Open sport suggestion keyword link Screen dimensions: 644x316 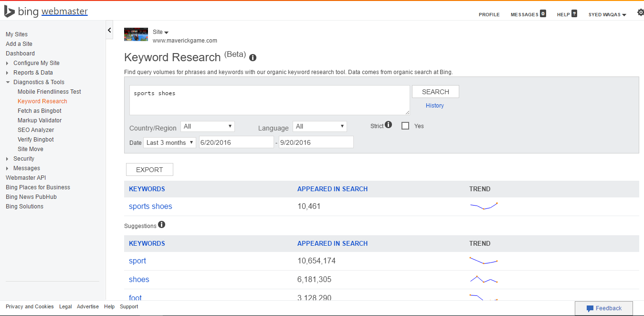137,261
